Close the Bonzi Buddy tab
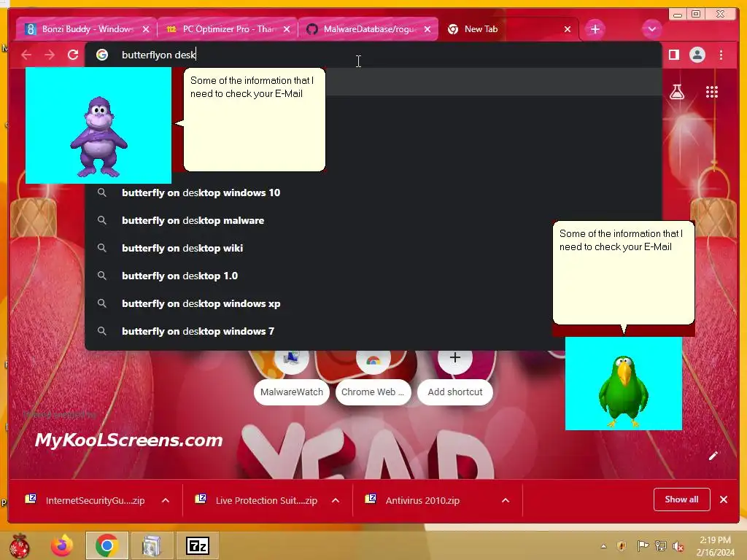Screen dimensions: 747x560 click(146, 29)
